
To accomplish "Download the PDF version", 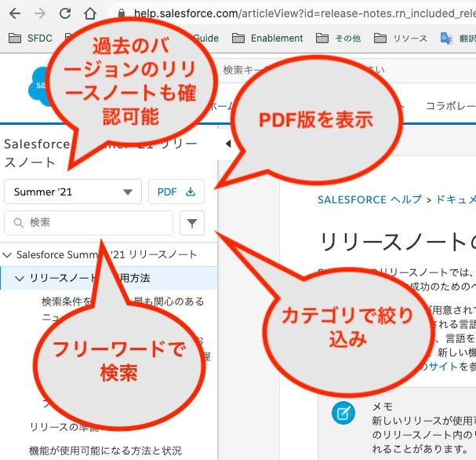I will (x=176, y=192).
